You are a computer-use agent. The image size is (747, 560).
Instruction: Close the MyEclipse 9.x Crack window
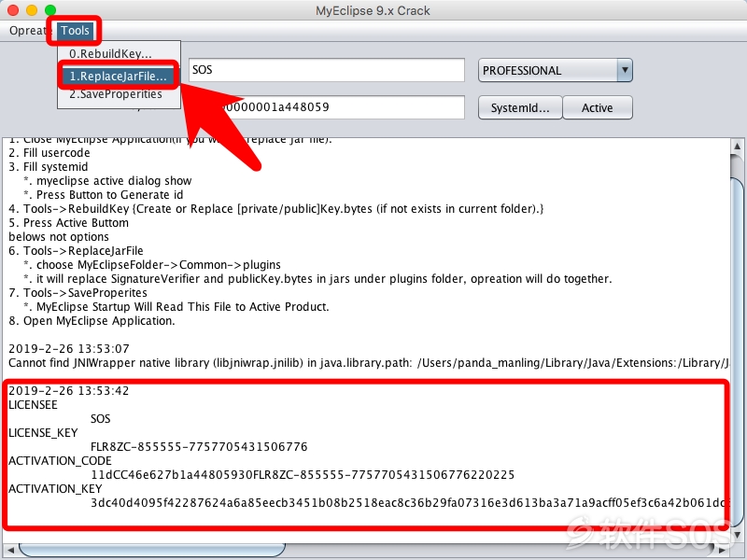click(13, 10)
